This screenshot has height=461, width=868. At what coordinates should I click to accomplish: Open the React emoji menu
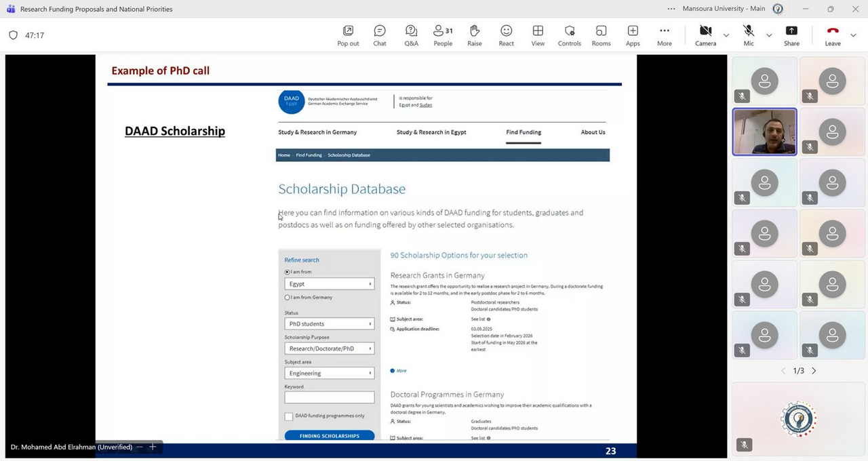[x=506, y=35]
